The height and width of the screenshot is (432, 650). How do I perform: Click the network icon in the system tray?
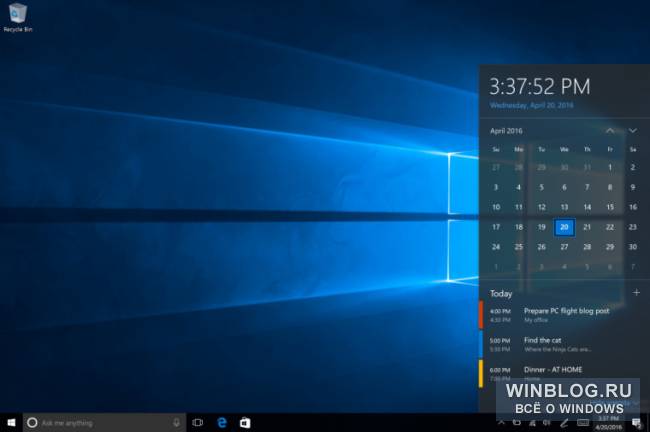pos(532,423)
